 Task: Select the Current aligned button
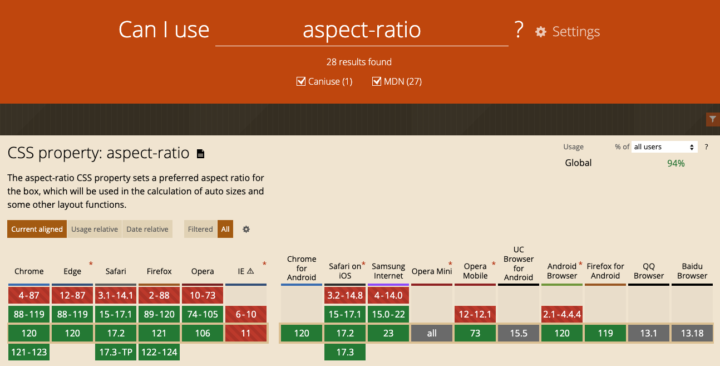click(x=37, y=229)
